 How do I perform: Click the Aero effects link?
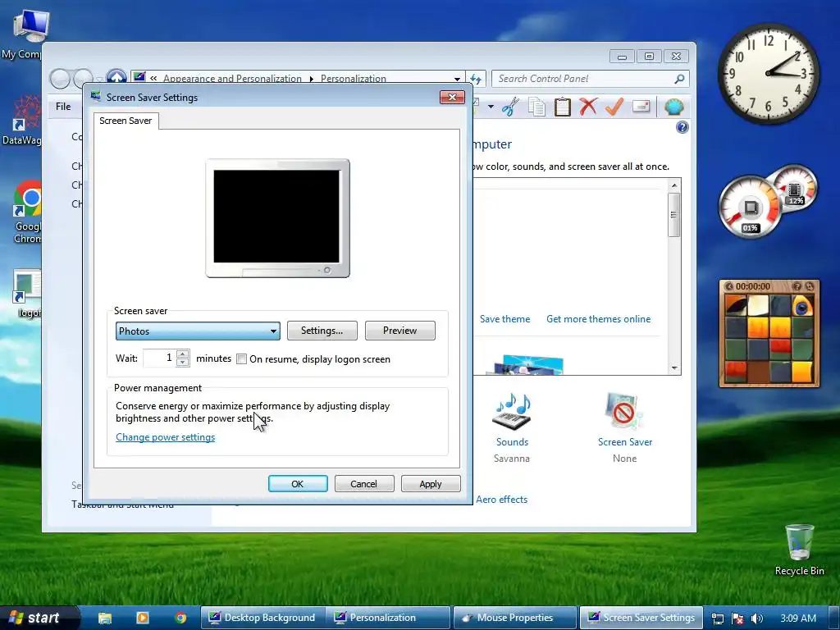pyautogui.click(x=501, y=500)
